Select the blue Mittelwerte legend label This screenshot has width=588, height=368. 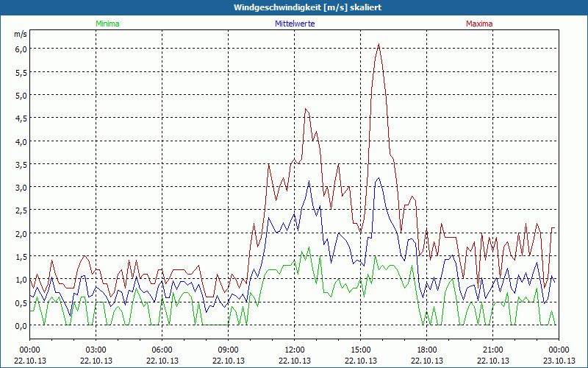point(295,24)
